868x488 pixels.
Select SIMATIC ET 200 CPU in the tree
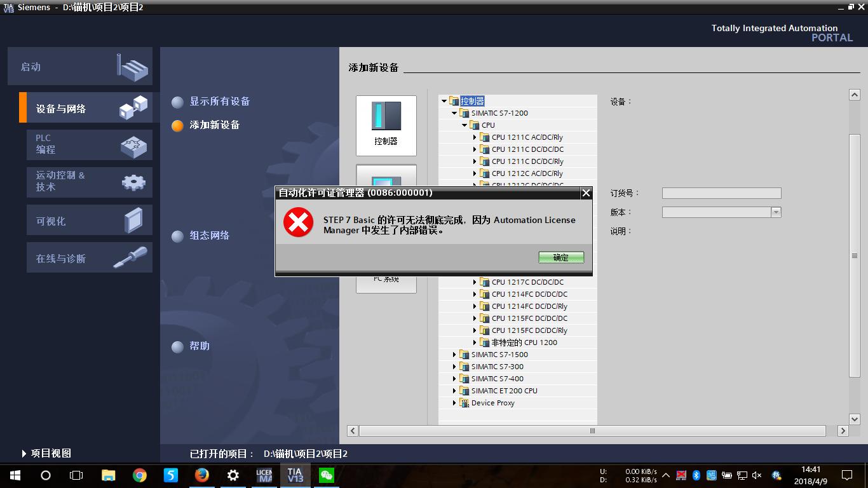click(504, 391)
